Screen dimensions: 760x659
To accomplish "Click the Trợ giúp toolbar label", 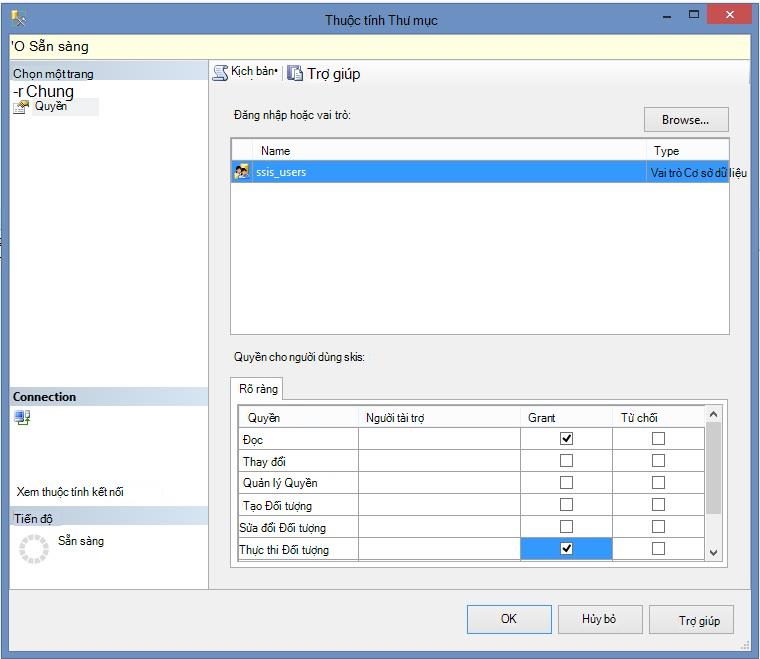I will point(333,74).
